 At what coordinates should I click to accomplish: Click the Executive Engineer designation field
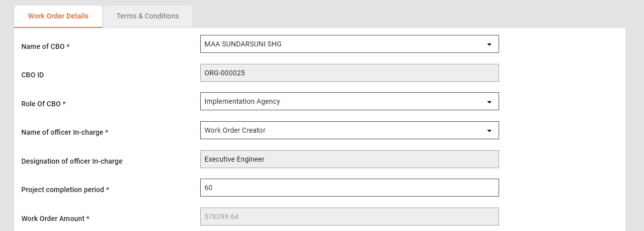click(349, 159)
